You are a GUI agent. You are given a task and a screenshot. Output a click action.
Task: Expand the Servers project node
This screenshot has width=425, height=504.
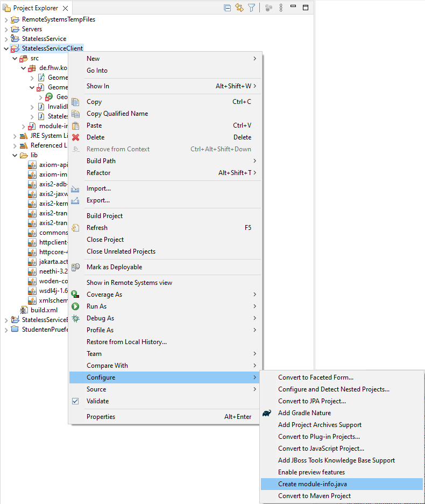(x=6, y=30)
